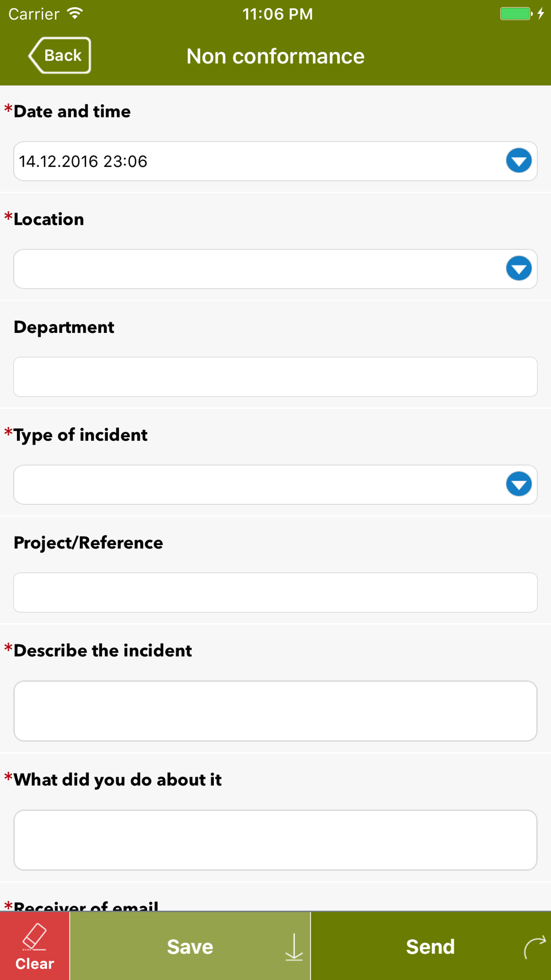Clear the form with the Clear button

click(x=35, y=946)
